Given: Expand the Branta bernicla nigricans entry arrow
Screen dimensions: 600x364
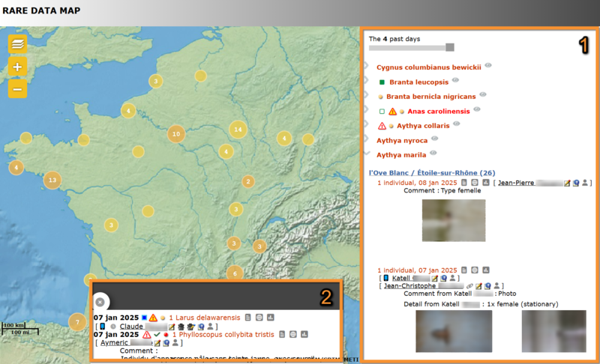Looking at the screenshot, I should [367, 94].
